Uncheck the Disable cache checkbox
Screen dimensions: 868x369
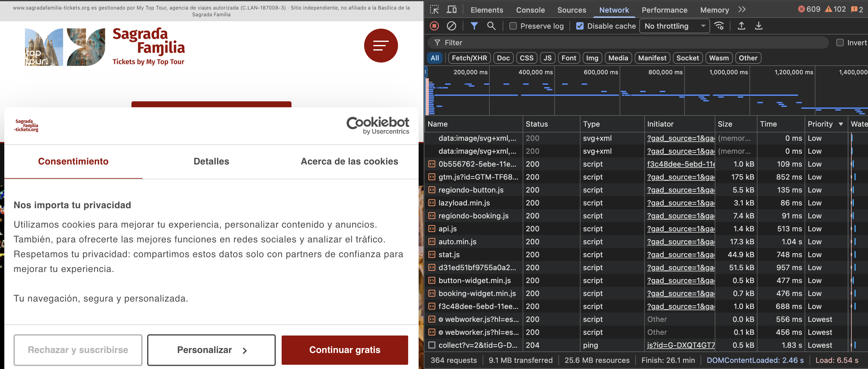click(x=580, y=26)
